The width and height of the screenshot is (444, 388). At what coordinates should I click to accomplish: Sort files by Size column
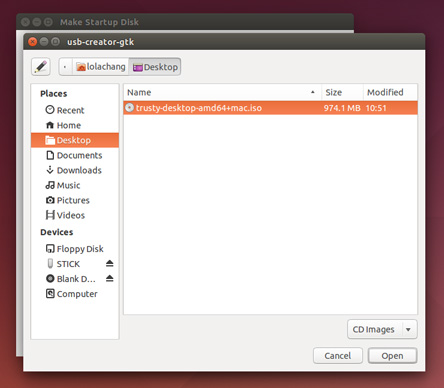pos(342,92)
